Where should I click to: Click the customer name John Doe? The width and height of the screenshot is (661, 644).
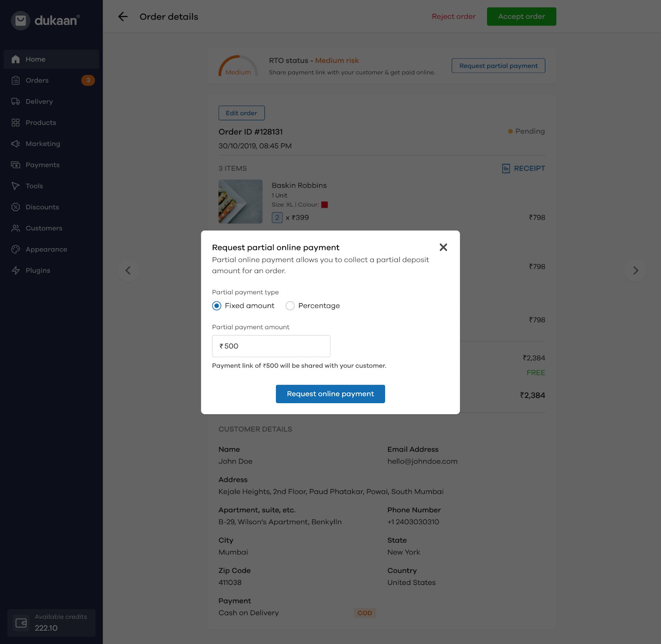[x=235, y=461]
